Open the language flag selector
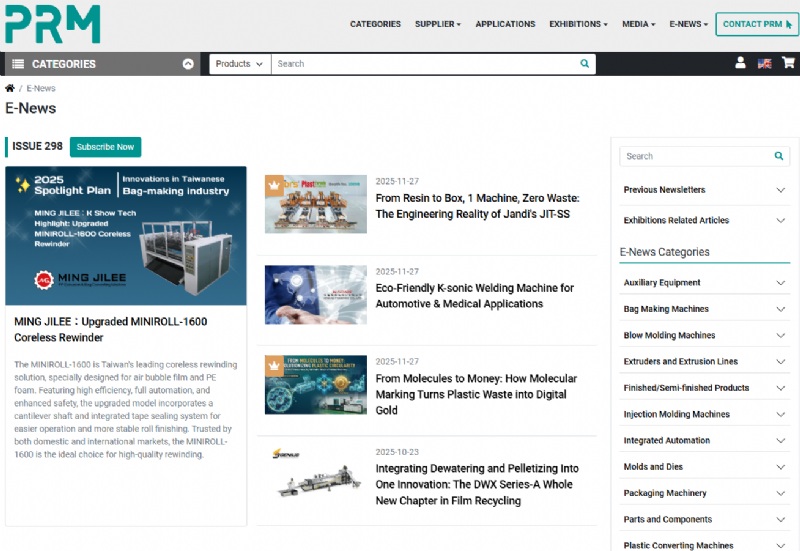The height and width of the screenshot is (551, 800). coord(764,63)
